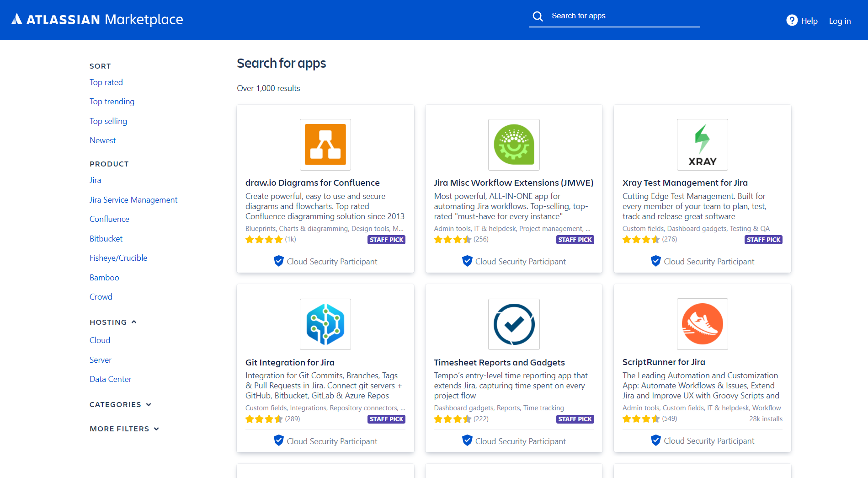The image size is (868, 478).
Task: Filter by the Bitbucket product
Action: click(x=106, y=238)
